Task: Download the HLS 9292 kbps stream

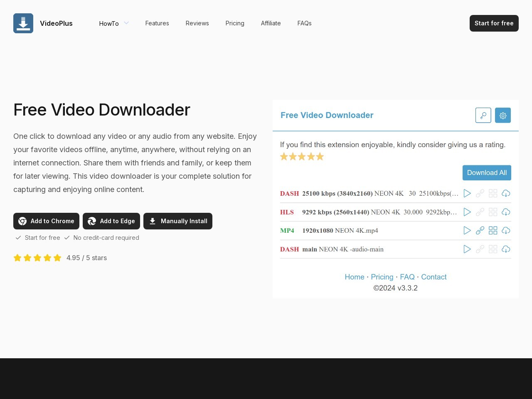Action: click(506, 212)
